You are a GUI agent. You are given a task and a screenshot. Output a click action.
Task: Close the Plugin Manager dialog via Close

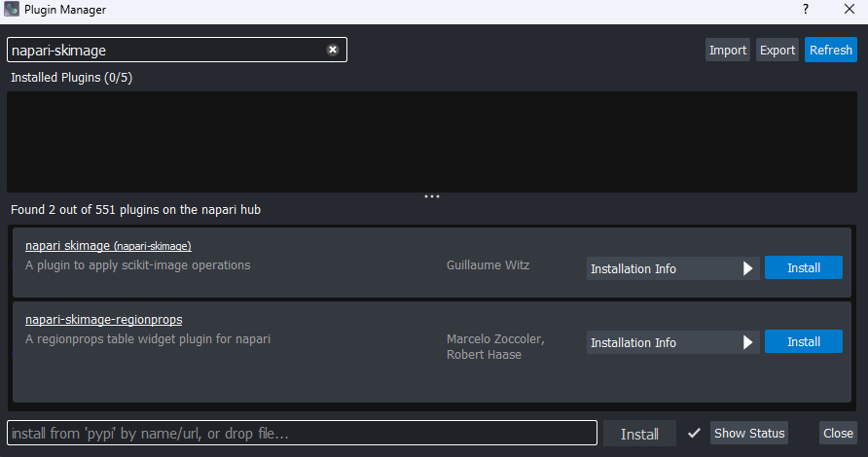pyautogui.click(x=838, y=434)
